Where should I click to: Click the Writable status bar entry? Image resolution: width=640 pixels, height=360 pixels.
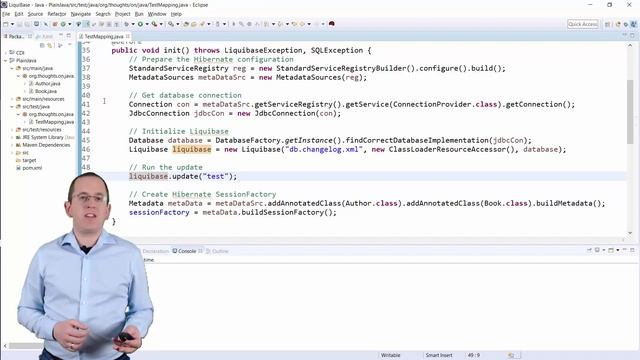pos(390,355)
